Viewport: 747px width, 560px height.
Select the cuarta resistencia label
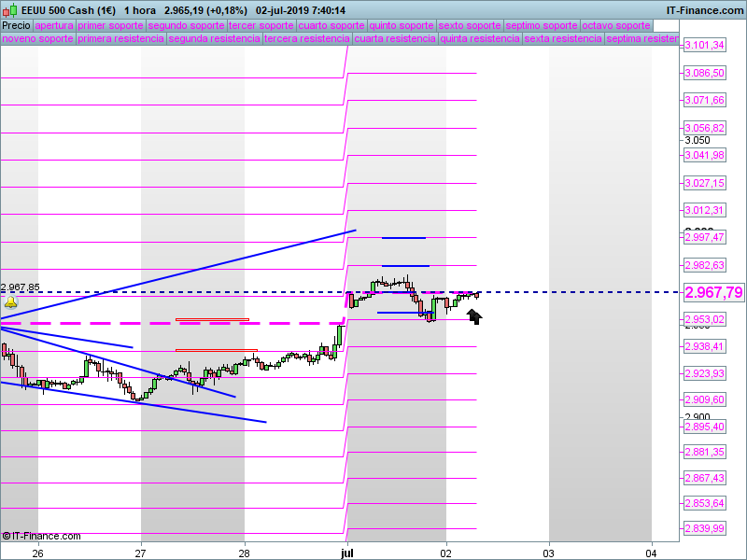click(395, 38)
